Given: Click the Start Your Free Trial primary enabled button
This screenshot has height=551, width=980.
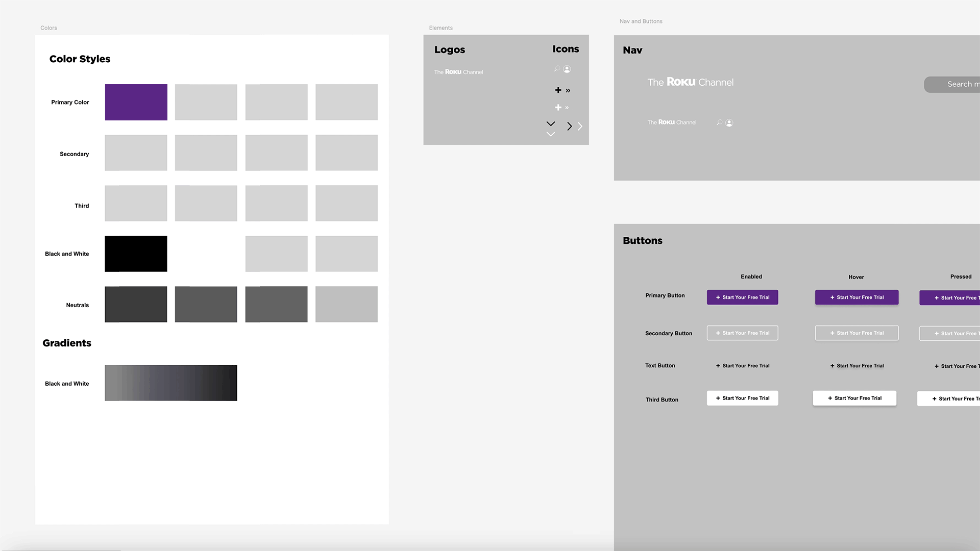Looking at the screenshot, I should (742, 297).
